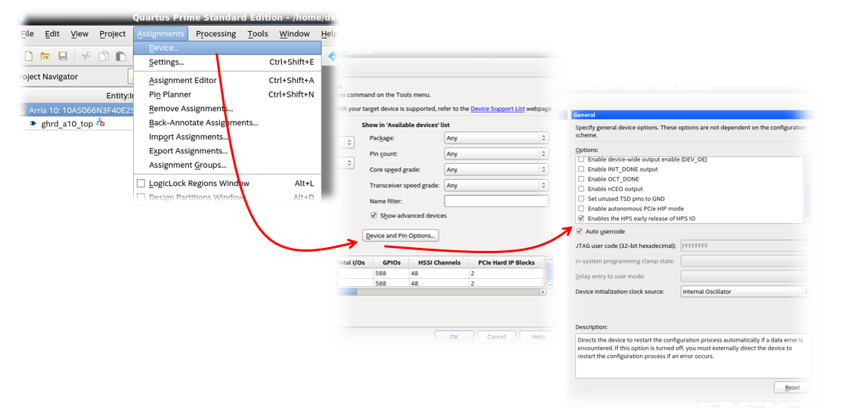Open the Processing menu

pyautogui.click(x=216, y=34)
